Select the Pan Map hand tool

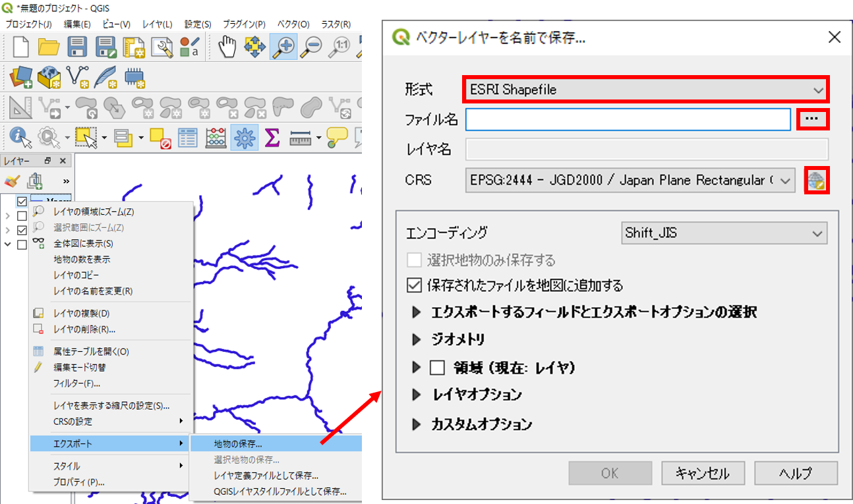click(x=227, y=46)
